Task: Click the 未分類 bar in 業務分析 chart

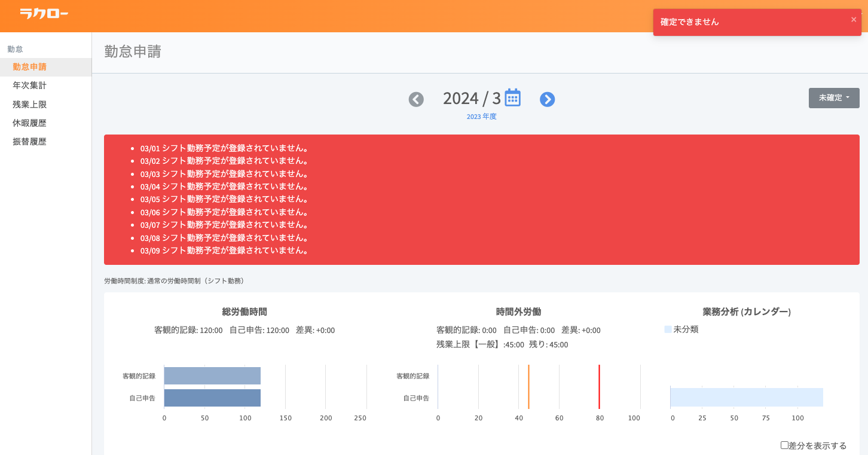Action: 746,398
